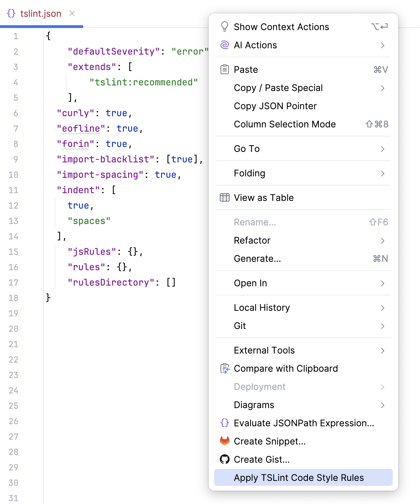The height and width of the screenshot is (504, 420).
Task: Click the Show Context Actions lightbulb icon
Action: (x=224, y=26)
